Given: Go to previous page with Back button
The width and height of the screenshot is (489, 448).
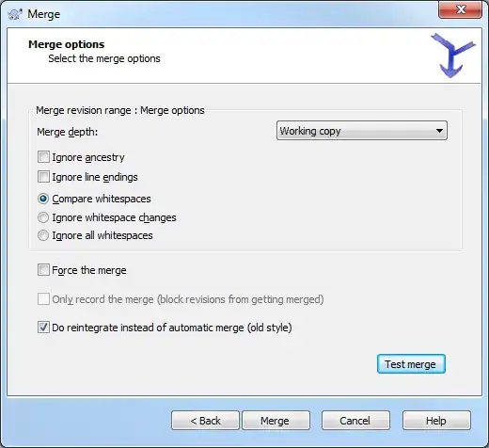Looking at the screenshot, I should click(x=205, y=421).
